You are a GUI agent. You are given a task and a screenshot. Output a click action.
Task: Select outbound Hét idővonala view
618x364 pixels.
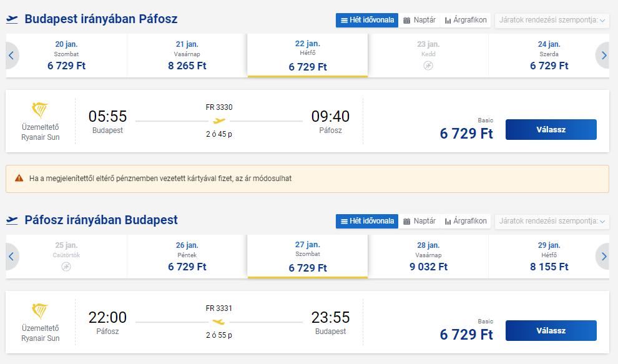[367, 20]
